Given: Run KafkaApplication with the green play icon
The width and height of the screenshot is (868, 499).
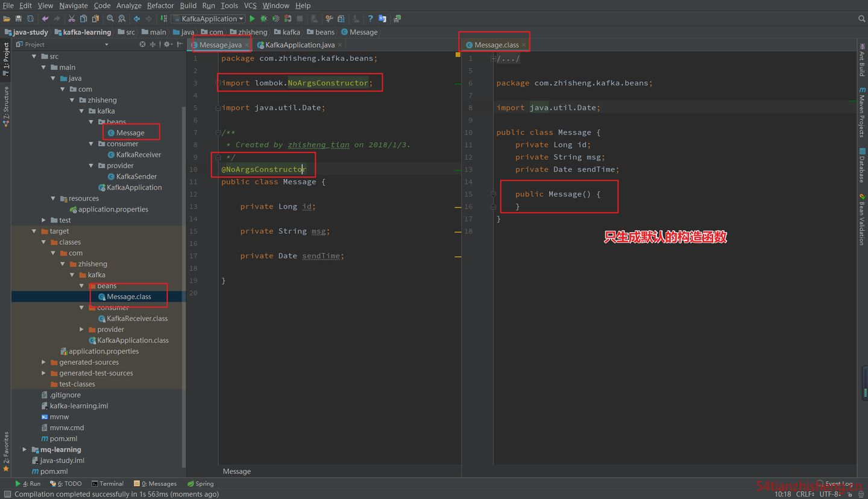Looking at the screenshot, I should [x=252, y=19].
